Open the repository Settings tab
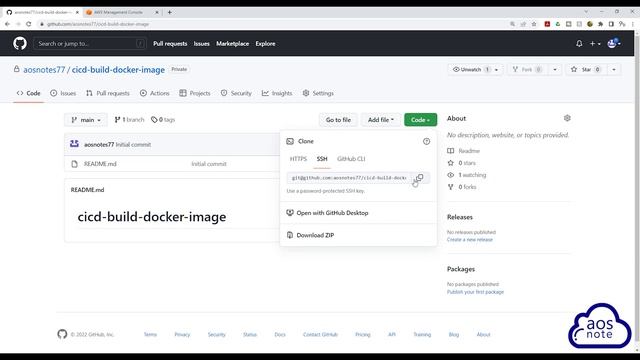Screen dimensions: 640x360 tap(318, 93)
